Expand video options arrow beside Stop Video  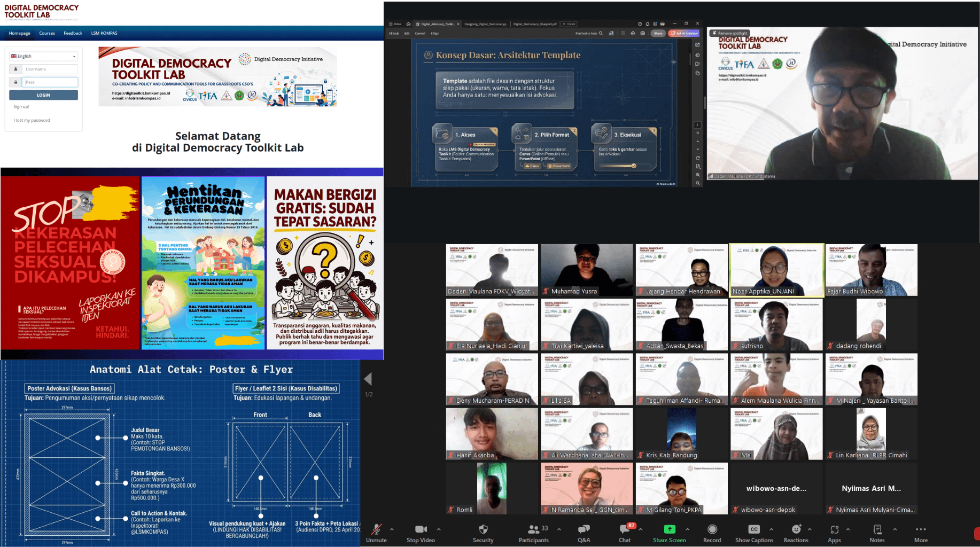tap(439, 529)
